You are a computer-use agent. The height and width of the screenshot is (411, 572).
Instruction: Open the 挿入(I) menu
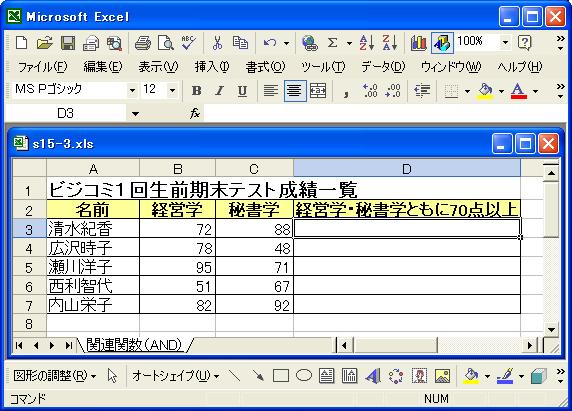click(212, 67)
